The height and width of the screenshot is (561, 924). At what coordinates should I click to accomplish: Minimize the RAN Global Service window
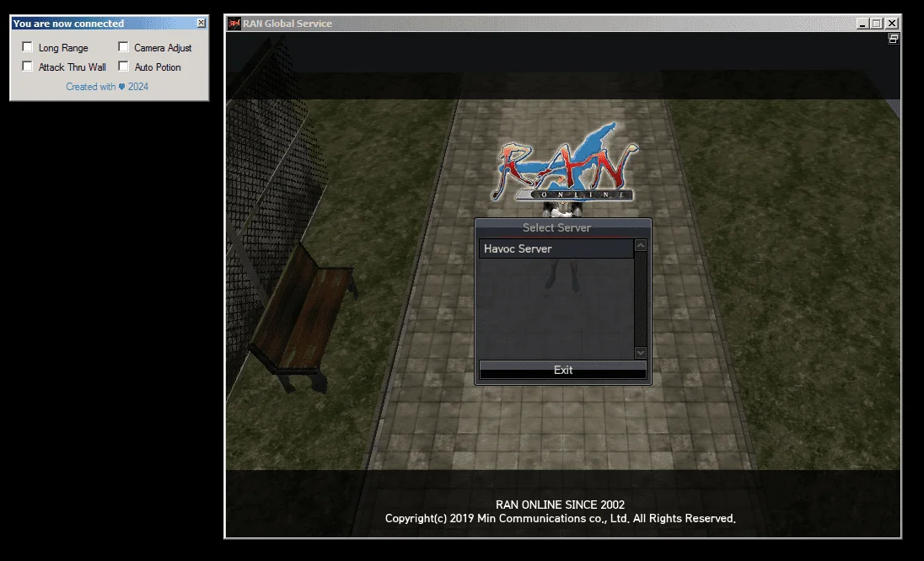pos(862,24)
